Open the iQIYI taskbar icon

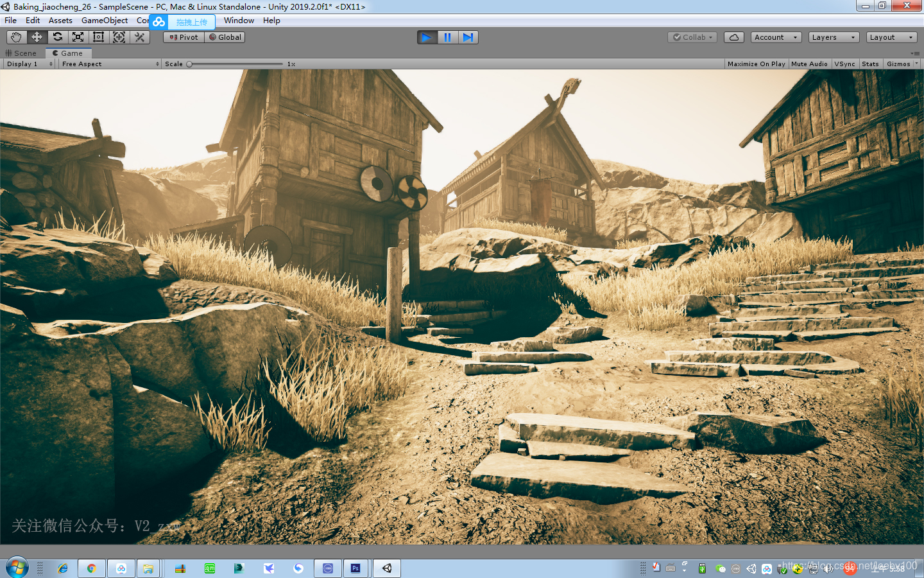point(210,568)
